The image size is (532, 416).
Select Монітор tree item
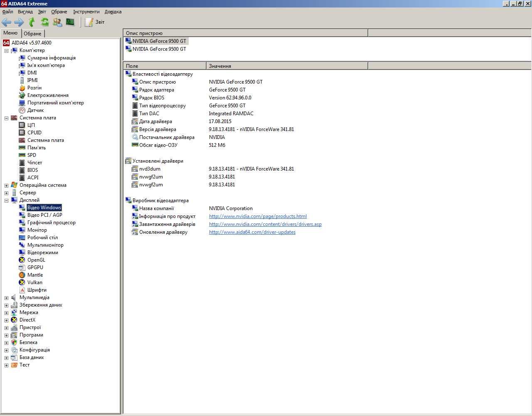[37, 230]
